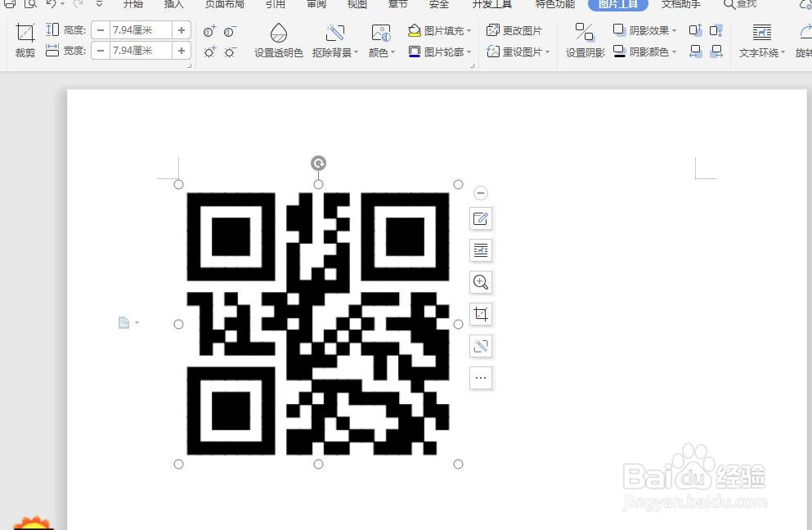
Task: Expand the 图片轮廓 dropdown arrow
Action: (469, 52)
